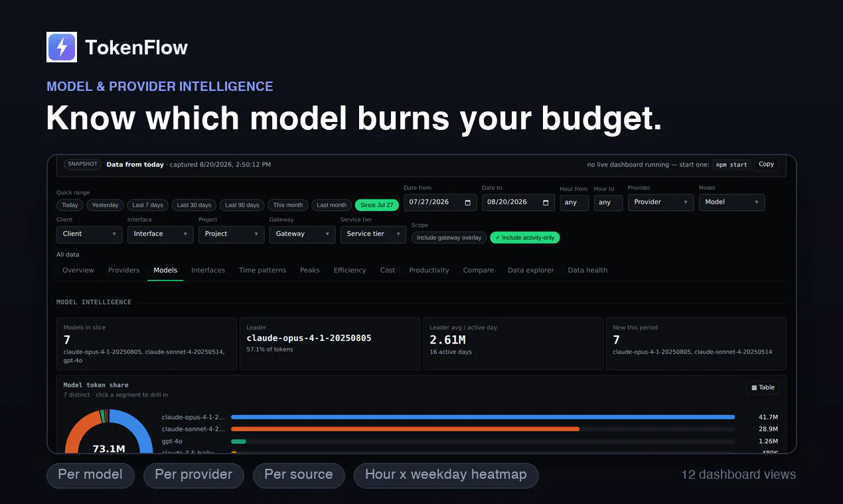Click the Leader avg / active day card

coord(513,344)
